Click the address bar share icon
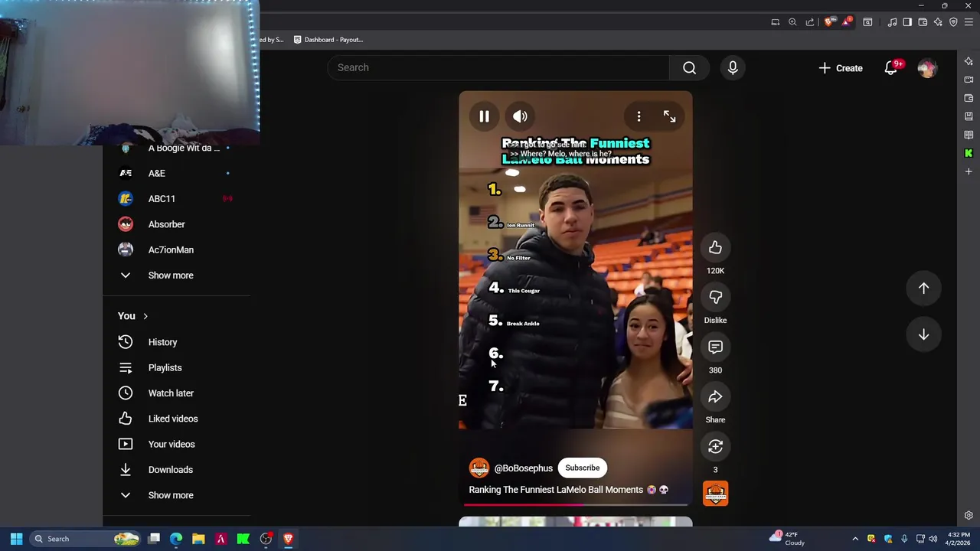This screenshot has height=551, width=980. click(x=810, y=22)
